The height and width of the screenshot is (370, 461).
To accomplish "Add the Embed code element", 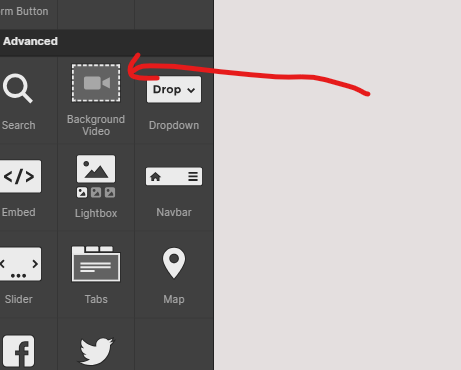I will [x=20, y=187].
